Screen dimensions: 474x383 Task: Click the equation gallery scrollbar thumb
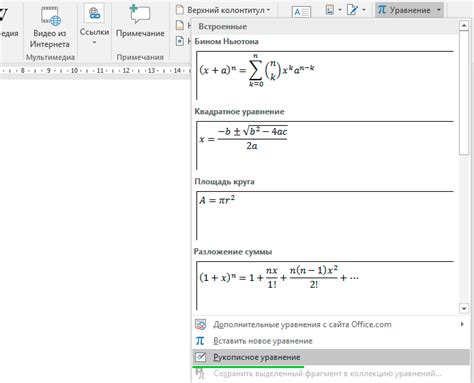464,93
